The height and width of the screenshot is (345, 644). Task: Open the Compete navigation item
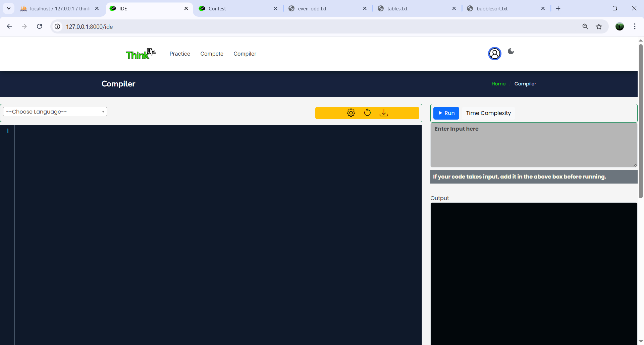pos(212,54)
